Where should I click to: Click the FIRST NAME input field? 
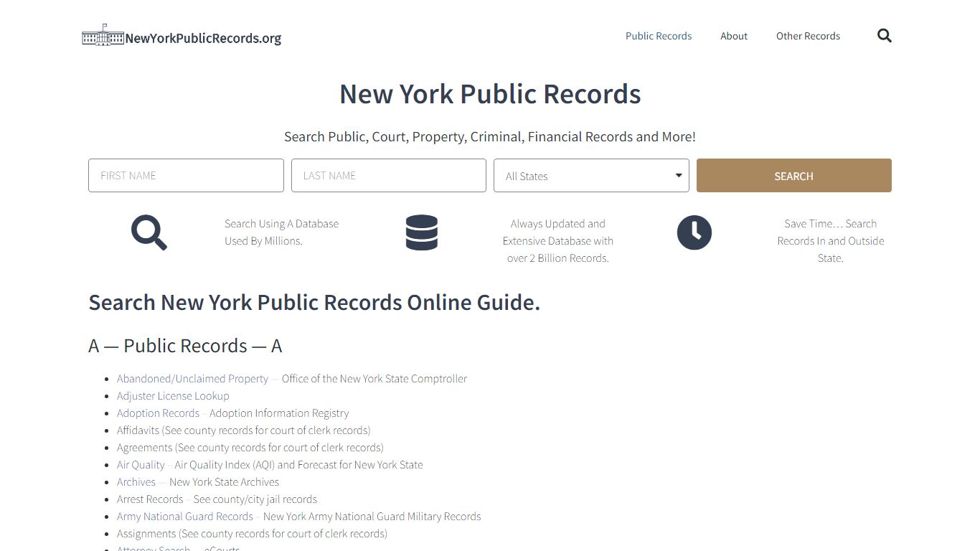click(x=185, y=175)
